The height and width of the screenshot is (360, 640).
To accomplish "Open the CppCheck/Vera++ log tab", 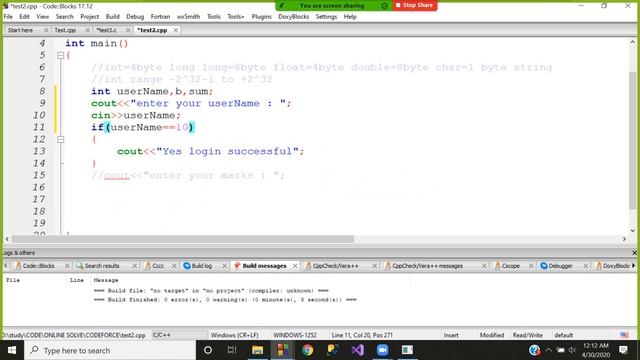I will tap(336, 266).
